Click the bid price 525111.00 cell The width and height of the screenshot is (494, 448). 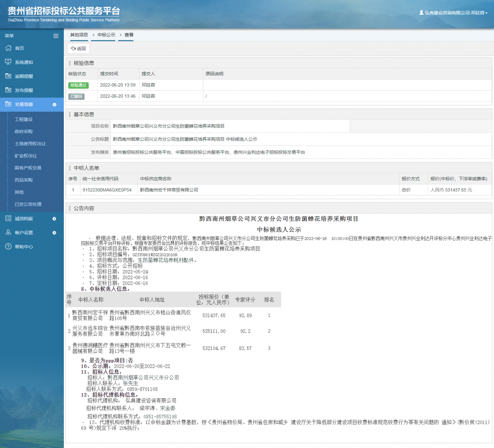214,331
